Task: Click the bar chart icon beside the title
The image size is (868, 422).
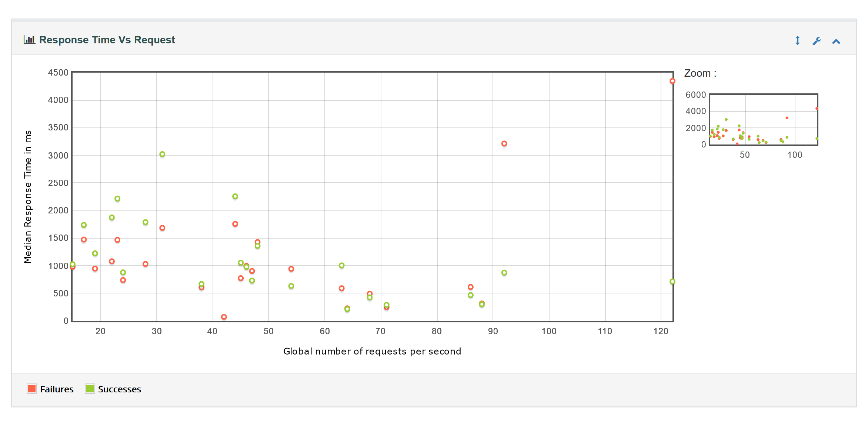Action: (29, 40)
